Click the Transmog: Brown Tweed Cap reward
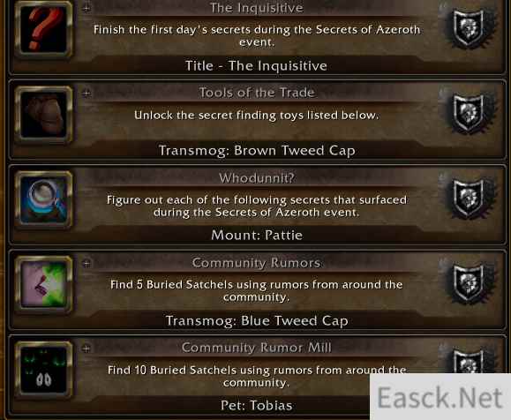This screenshot has height=420, width=511. pyautogui.click(x=257, y=151)
